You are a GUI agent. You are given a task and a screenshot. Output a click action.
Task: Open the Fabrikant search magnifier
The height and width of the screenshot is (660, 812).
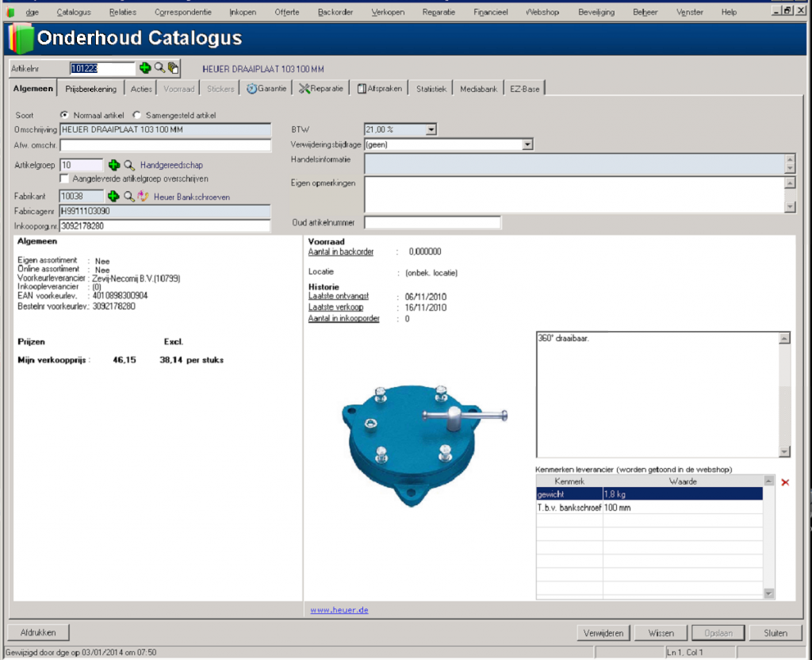[x=129, y=196]
